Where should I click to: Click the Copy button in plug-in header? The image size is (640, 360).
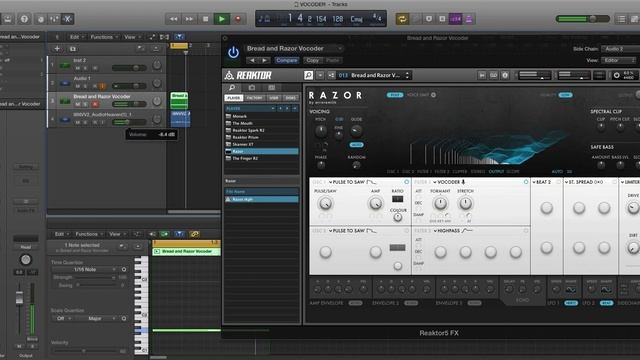coord(313,60)
